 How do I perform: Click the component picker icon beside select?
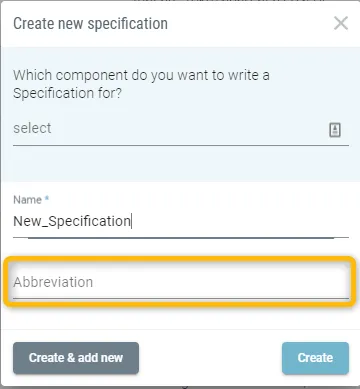click(x=335, y=130)
